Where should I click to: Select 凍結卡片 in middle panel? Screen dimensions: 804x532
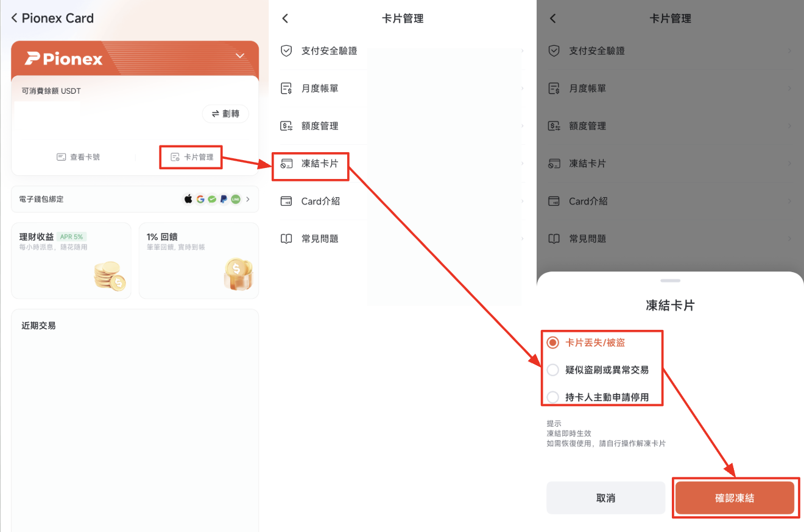pos(402,164)
